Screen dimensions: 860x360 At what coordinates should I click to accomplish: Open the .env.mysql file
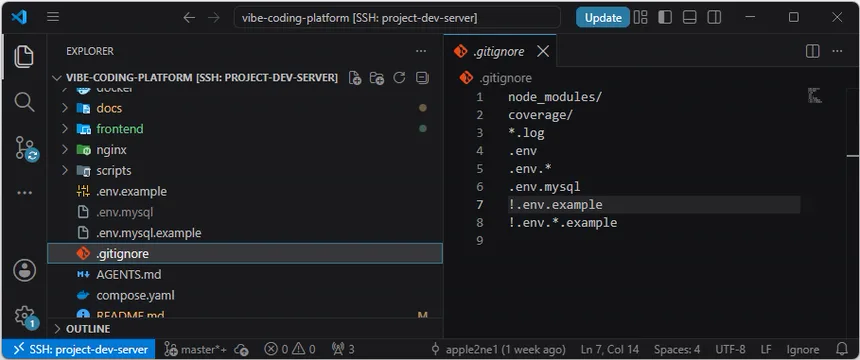245,212
